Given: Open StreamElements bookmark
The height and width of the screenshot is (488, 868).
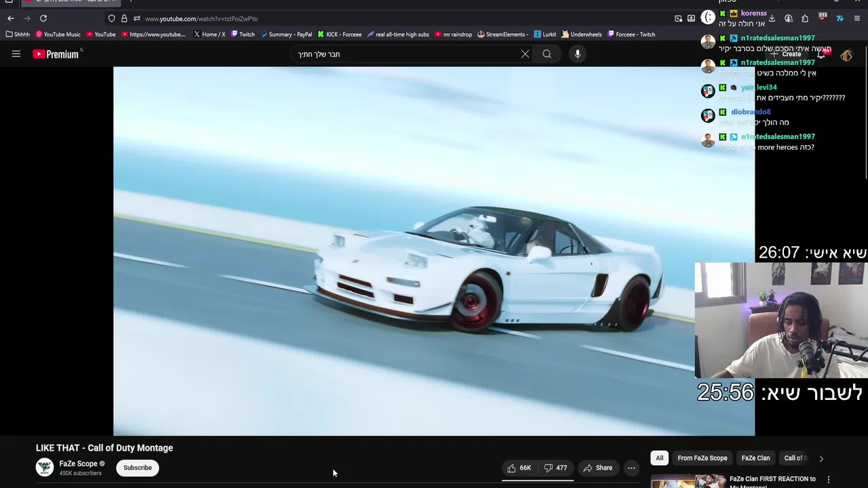Looking at the screenshot, I should 503,35.
